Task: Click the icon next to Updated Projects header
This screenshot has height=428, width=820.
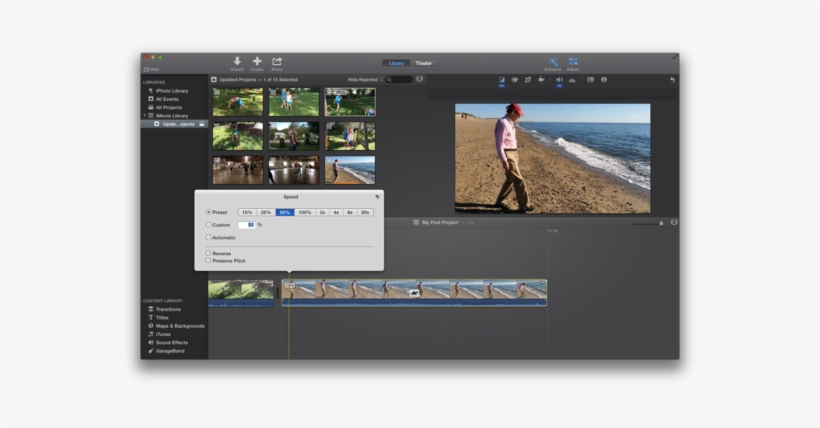Action: (x=214, y=80)
